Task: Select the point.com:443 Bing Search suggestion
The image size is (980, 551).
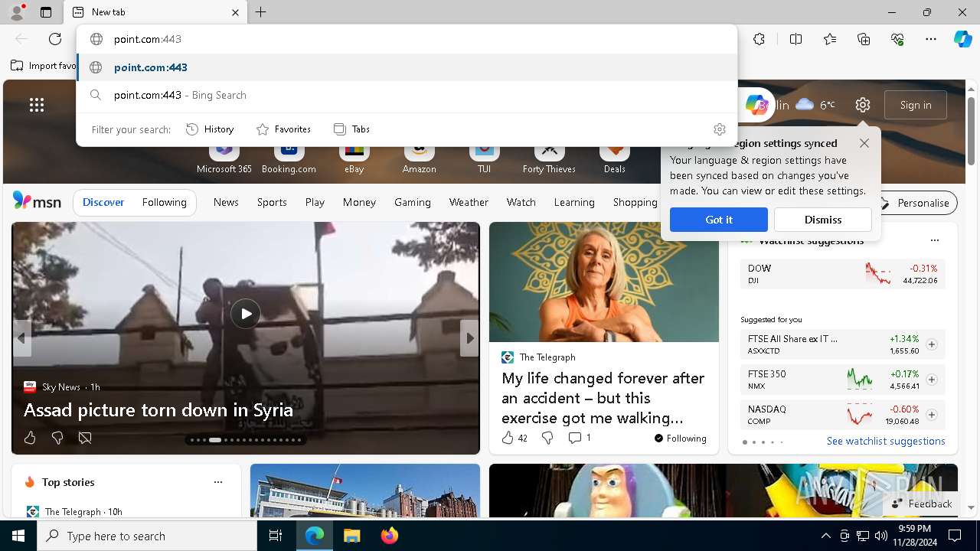Action: 407,95
